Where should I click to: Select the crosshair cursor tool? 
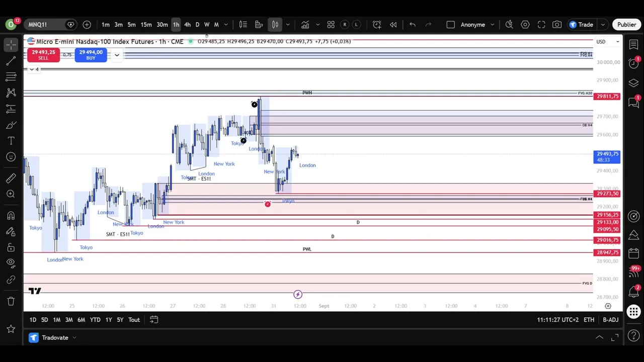click(x=11, y=45)
